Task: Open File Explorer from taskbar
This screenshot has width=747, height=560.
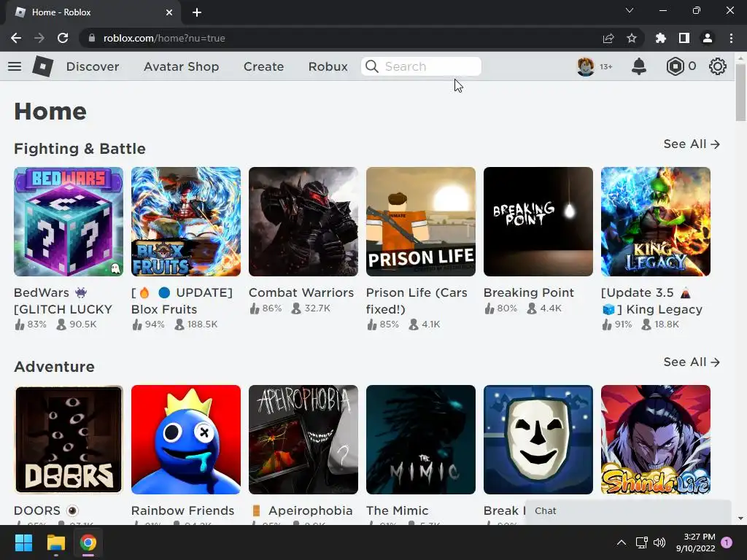Action: 55,542
